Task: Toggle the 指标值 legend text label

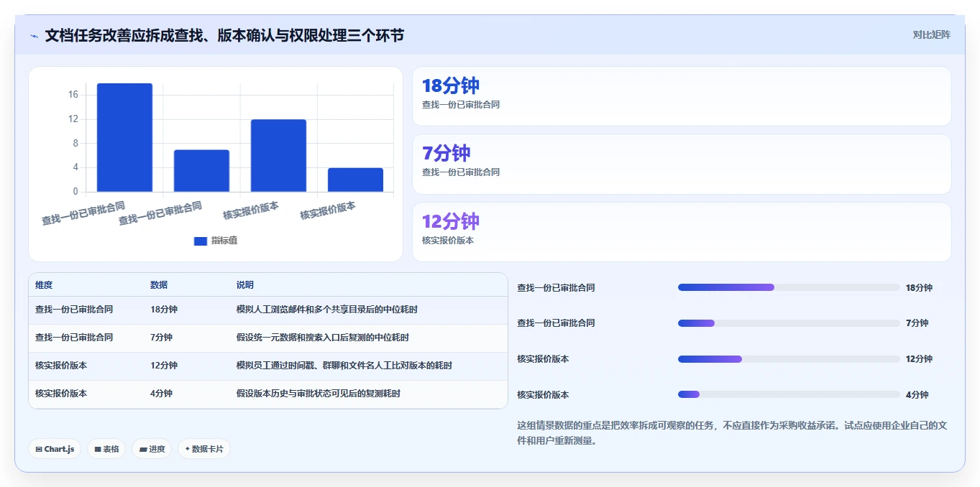Action: (x=224, y=241)
